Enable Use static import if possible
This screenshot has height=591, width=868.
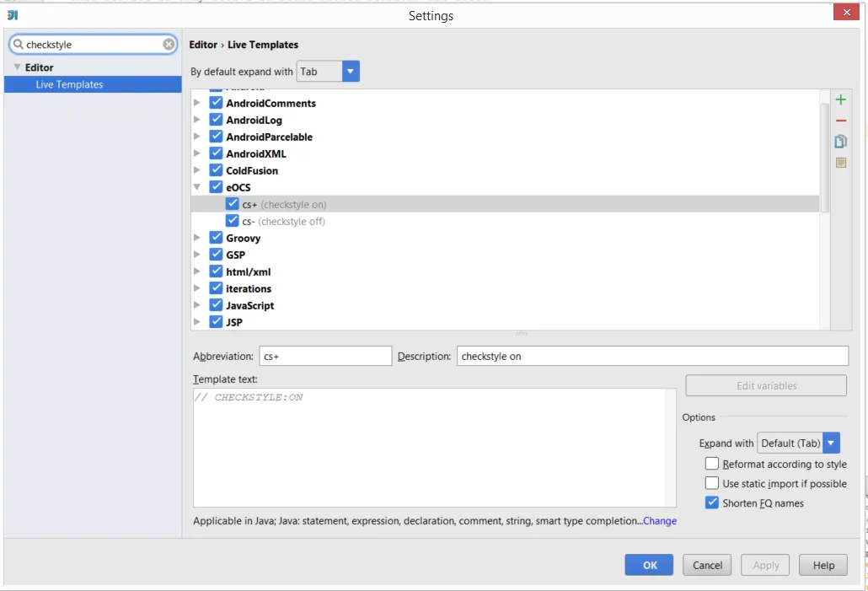pos(712,483)
